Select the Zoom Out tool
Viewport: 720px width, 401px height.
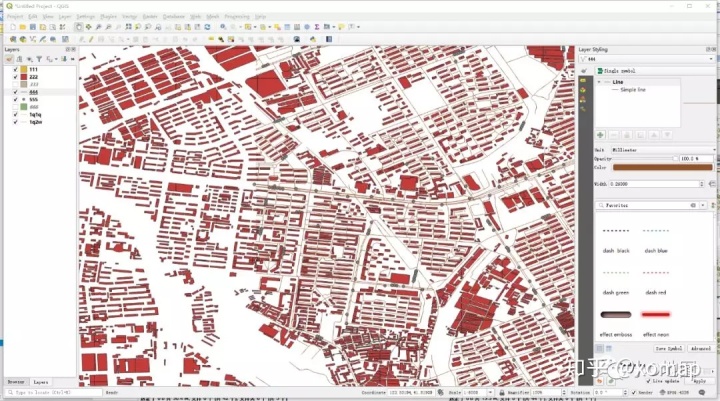[x=108, y=27]
